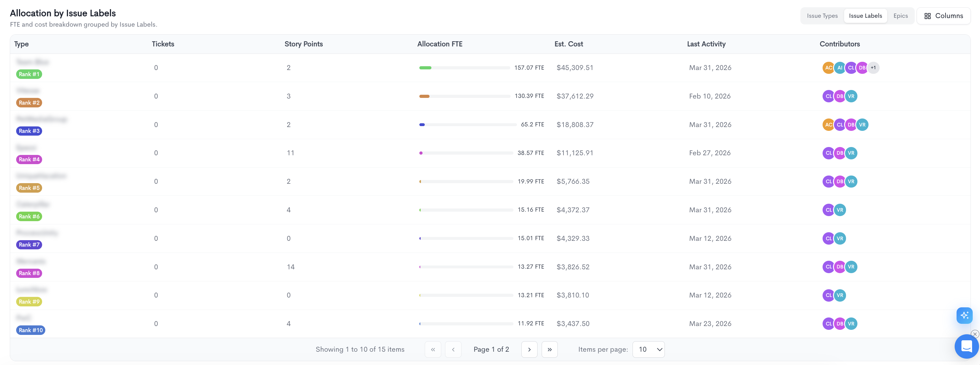The width and height of the screenshot is (980, 365).
Task: Sort by Est. Cost column header
Action: (x=568, y=44)
